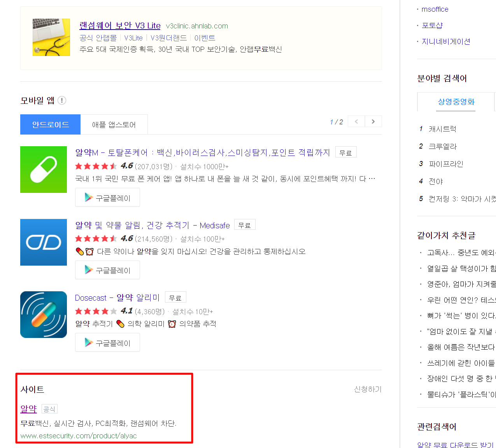Open the Medisafe blue app icon
Viewport: 496px width, 448px height.
(44, 242)
